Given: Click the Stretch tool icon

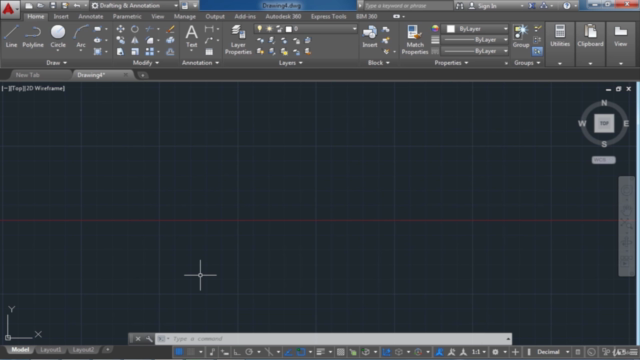Looking at the screenshot, I should pos(120,51).
